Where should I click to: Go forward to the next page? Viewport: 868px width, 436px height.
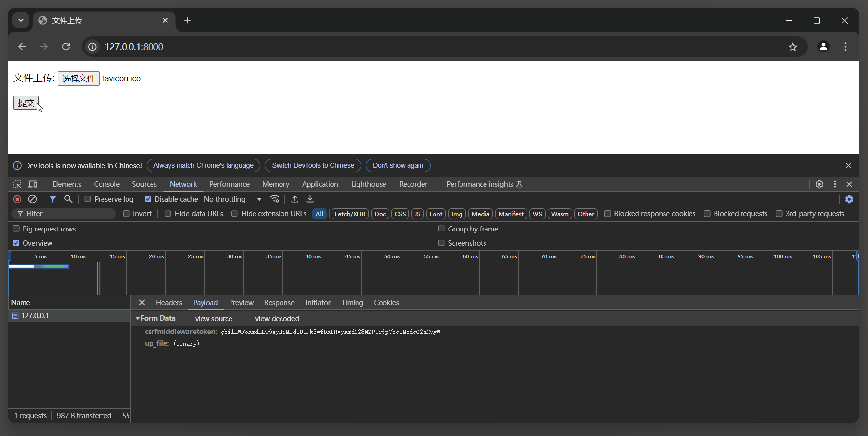[x=44, y=47]
